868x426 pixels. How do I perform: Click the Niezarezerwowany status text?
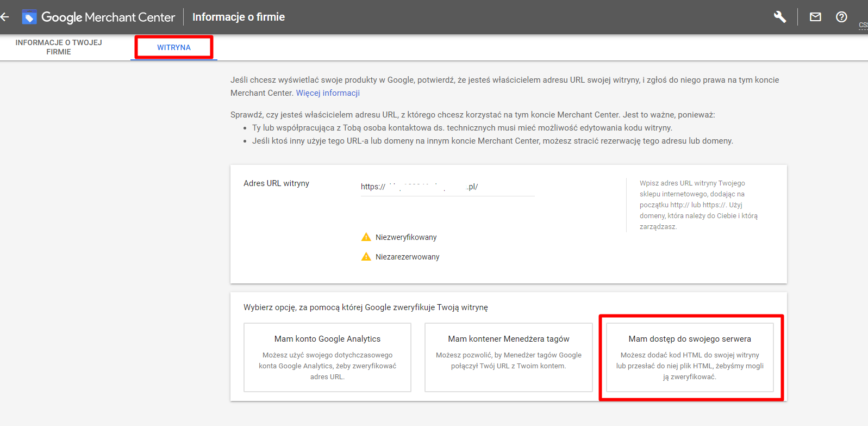click(x=407, y=257)
